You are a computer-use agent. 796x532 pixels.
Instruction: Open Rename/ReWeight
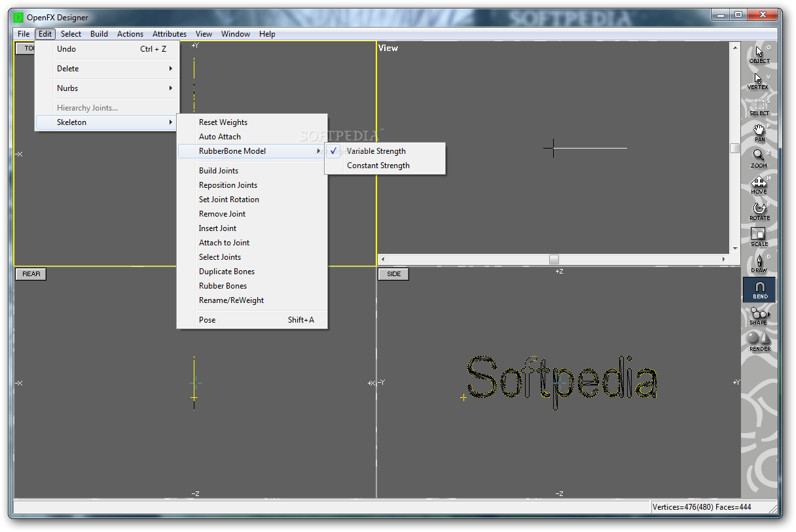coord(252,300)
